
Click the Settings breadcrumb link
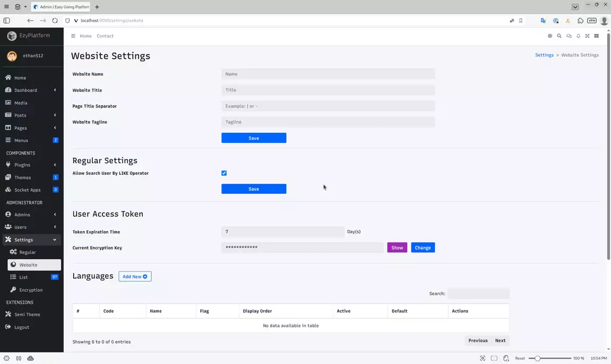coord(544,55)
